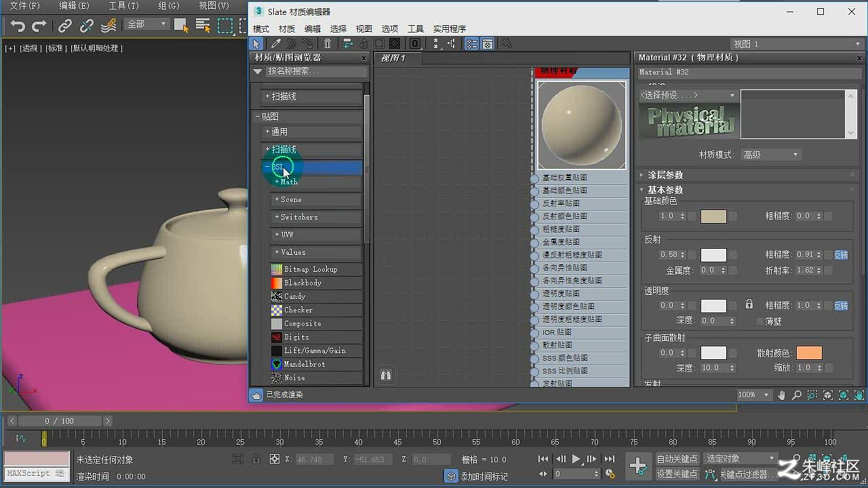Image resolution: width=868 pixels, height=488 pixels.
Task: Open the 材质 menu in Slate editor
Action: point(287,28)
